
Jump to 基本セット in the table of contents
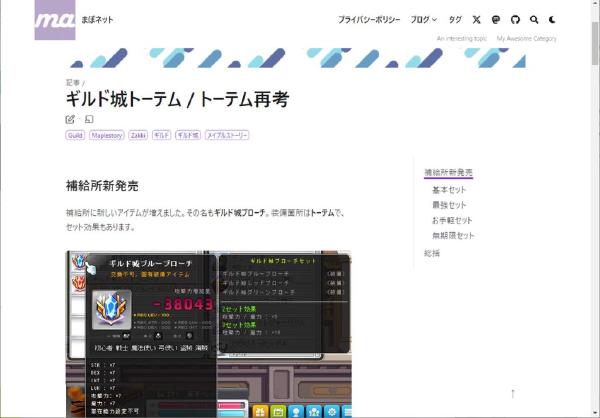(x=449, y=189)
